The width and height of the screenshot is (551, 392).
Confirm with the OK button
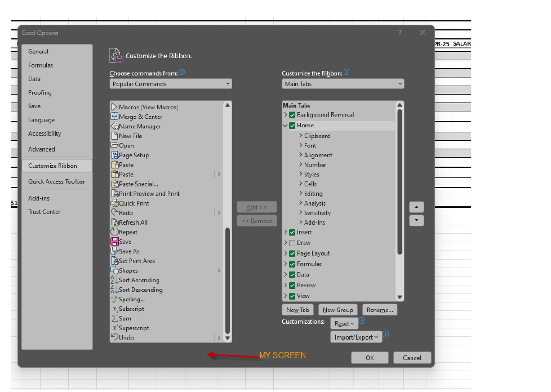pyautogui.click(x=370, y=358)
